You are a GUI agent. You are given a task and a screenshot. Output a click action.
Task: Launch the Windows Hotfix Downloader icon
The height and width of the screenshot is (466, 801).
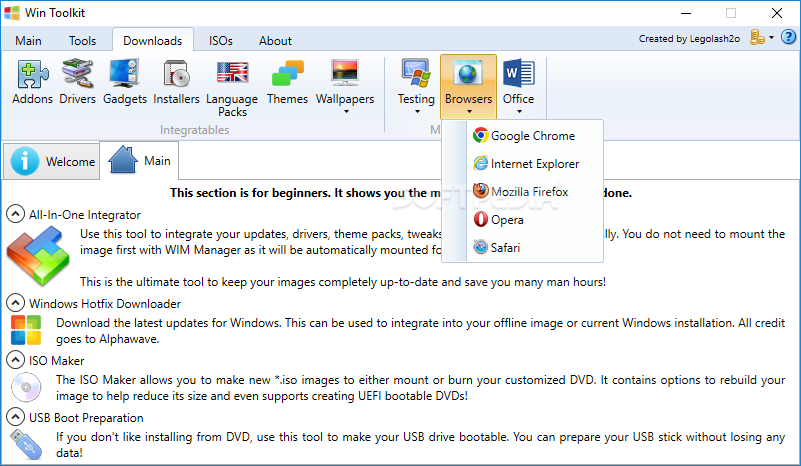(26, 330)
